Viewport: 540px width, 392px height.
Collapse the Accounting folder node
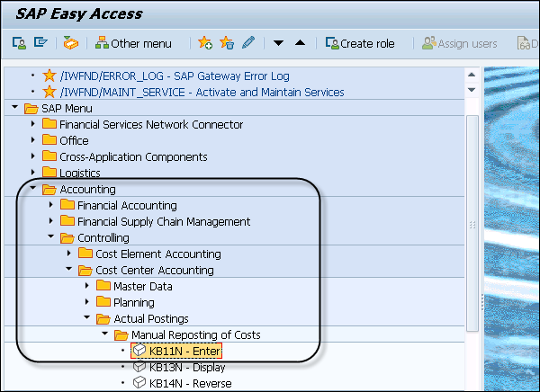(x=33, y=190)
